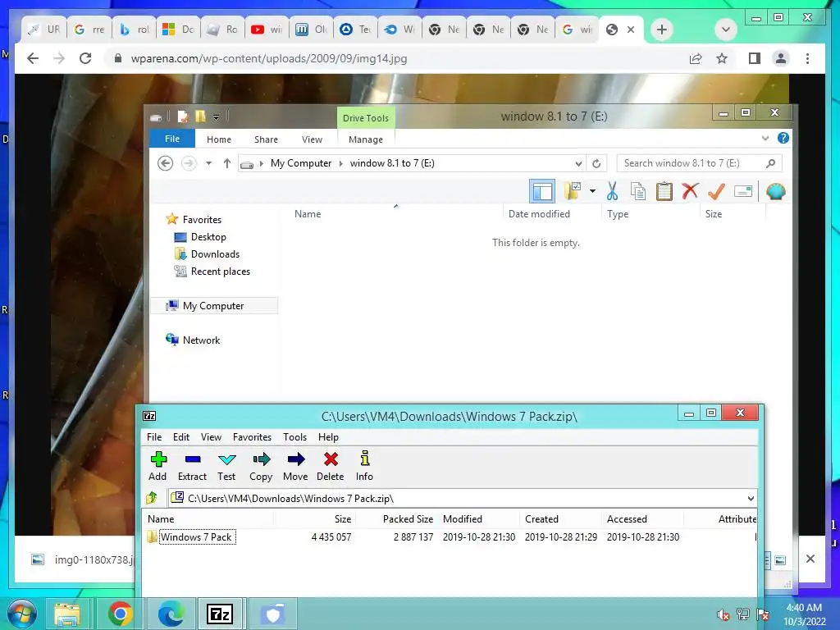Screen dimensions: 840x630
Task: Click the 7-Zip Size column header
Action: pyautogui.click(x=314, y=519)
